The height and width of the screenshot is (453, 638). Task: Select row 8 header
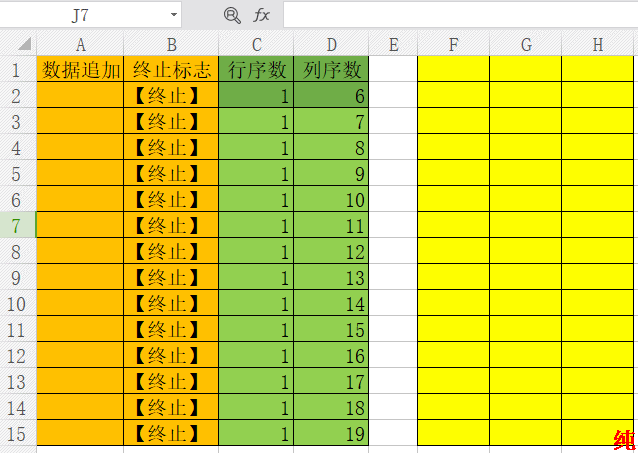[x=18, y=251]
